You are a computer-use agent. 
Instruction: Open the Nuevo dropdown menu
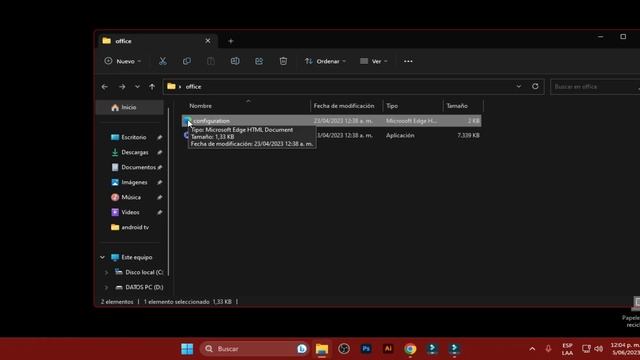pyautogui.click(x=122, y=61)
